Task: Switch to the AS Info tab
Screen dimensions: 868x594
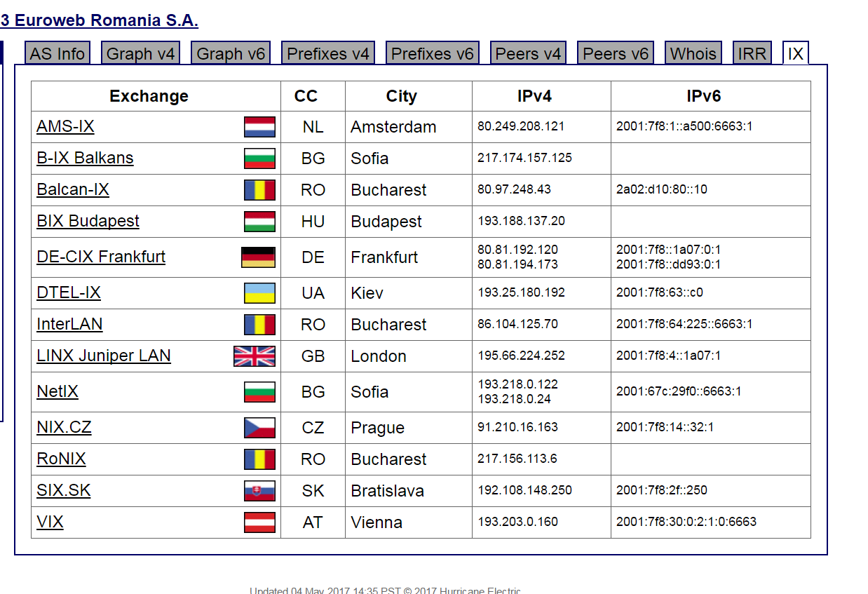Action: [57, 53]
